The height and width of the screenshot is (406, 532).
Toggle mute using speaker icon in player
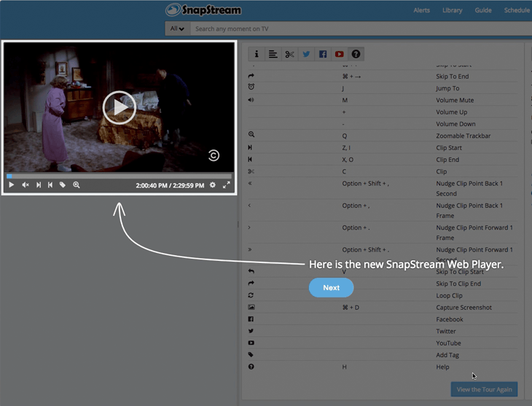[26, 185]
